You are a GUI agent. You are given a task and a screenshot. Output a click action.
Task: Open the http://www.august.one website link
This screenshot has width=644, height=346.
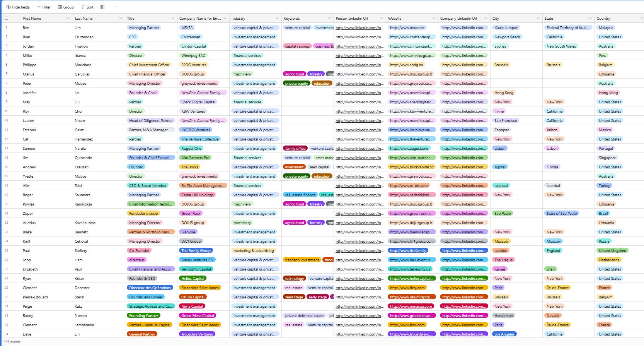pyautogui.click(x=409, y=149)
